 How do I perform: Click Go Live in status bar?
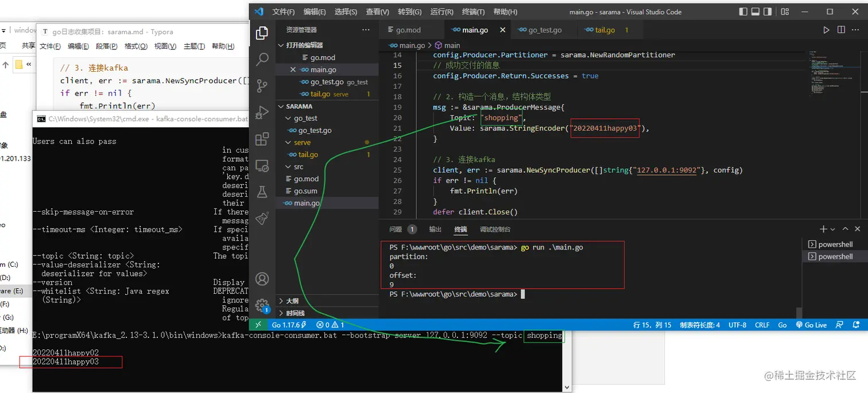(811, 325)
